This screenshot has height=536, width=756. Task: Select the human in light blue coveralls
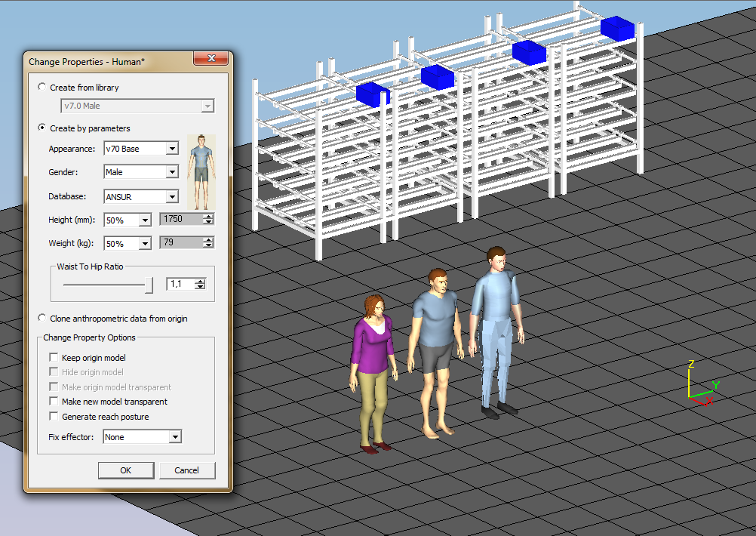click(496, 332)
